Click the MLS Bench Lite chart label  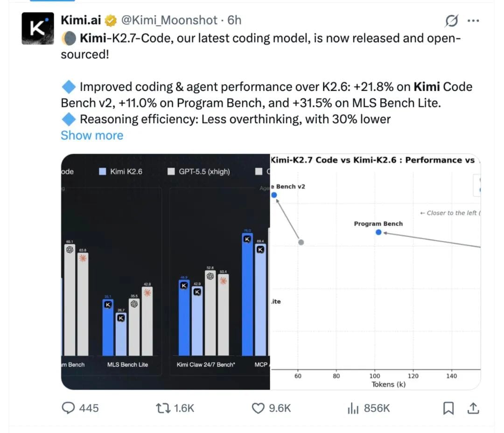click(x=127, y=364)
